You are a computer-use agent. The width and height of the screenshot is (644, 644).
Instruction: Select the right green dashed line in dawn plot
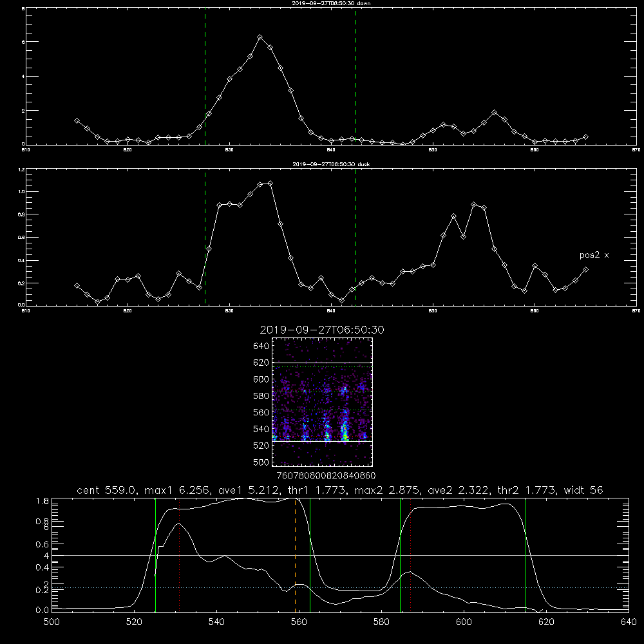(355, 76)
